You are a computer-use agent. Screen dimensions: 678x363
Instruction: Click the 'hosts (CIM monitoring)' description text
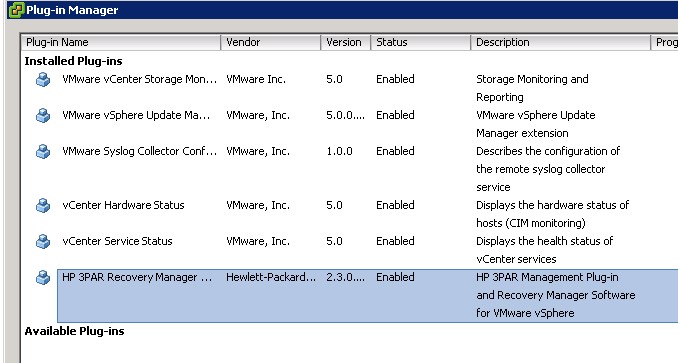(x=531, y=223)
